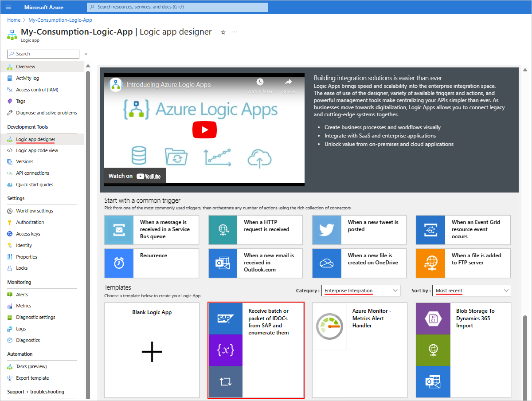This screenshot has height=401, width=532.
Task: Click the main content vertical scrollbar thumb
Action: [525, 357]
